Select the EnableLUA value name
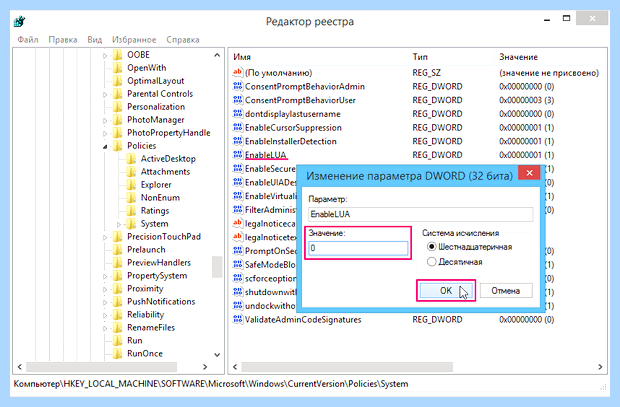 265,155
